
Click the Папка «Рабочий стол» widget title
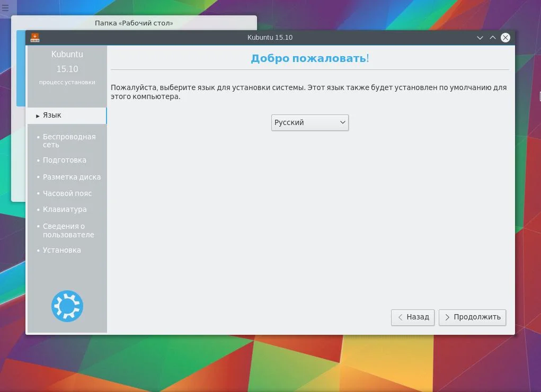(134, 23)
